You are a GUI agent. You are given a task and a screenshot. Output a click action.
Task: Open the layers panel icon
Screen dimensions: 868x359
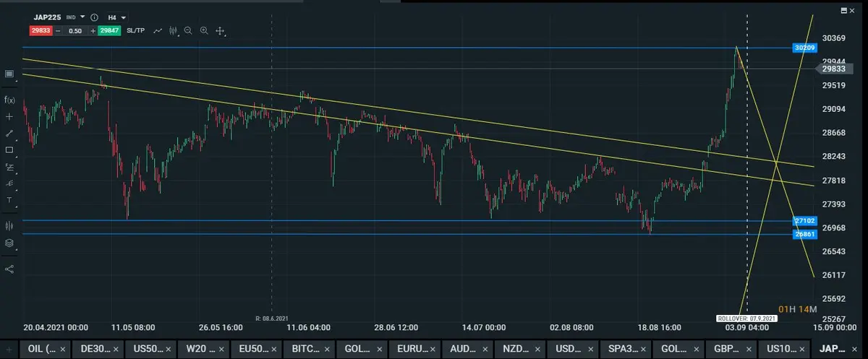pos(9,243)
